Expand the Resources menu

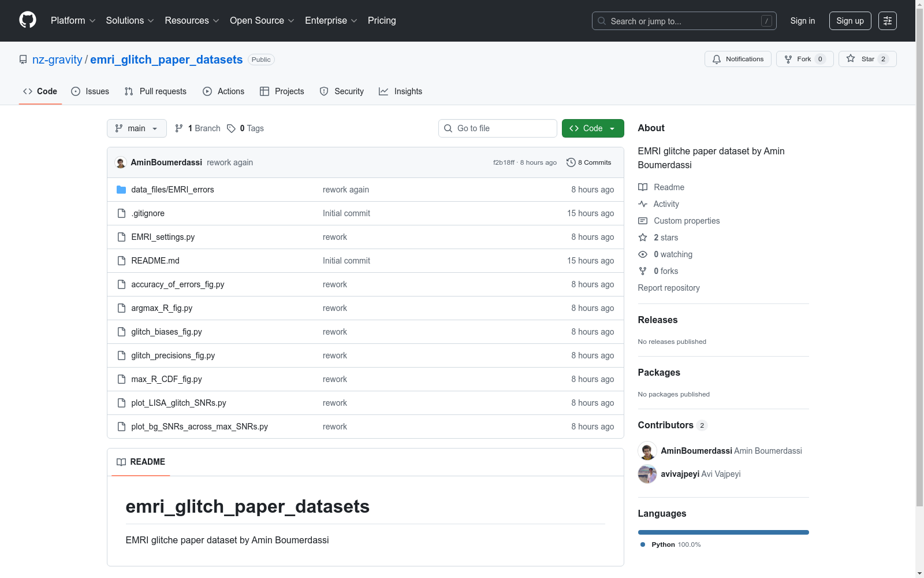pyautogui.click(x=192, y=21)
